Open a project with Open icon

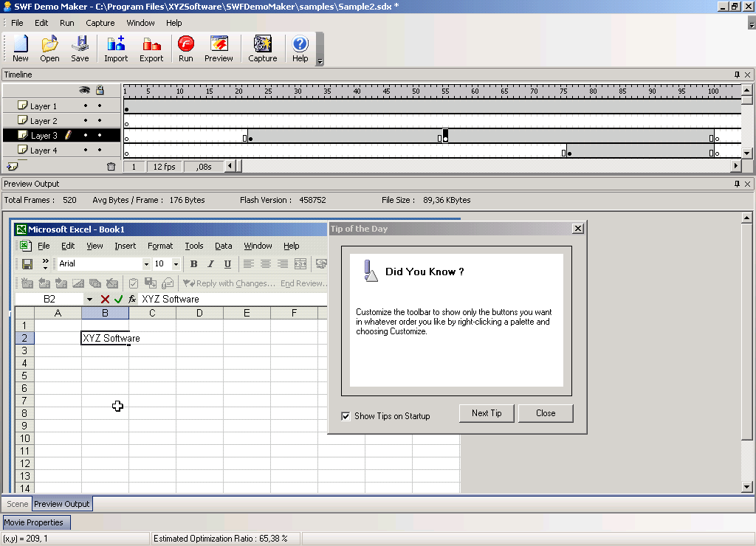pyautogui.click(x=49, y=48)
